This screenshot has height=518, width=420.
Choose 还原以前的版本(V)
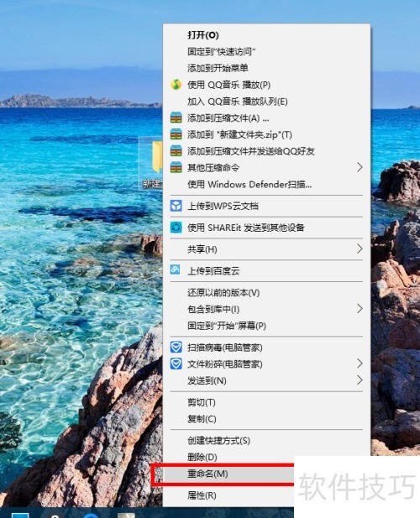266,292
